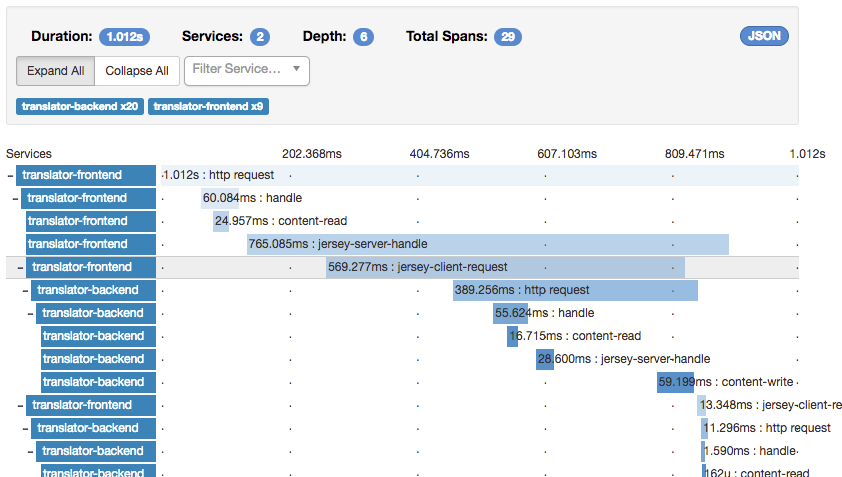The width and height of the screenshot is (842, 477).
Task: Open the 24.957ms content-read span
Action: click(x=221, y=221)
